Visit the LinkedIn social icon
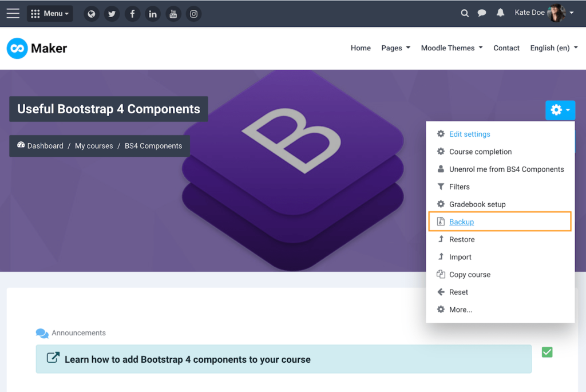 (x=153, y=14)
